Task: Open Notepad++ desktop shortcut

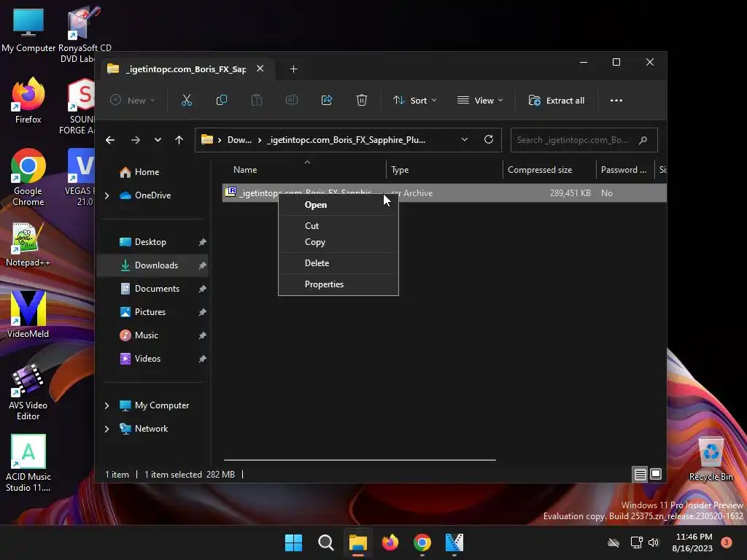Action: coord(28,244)
